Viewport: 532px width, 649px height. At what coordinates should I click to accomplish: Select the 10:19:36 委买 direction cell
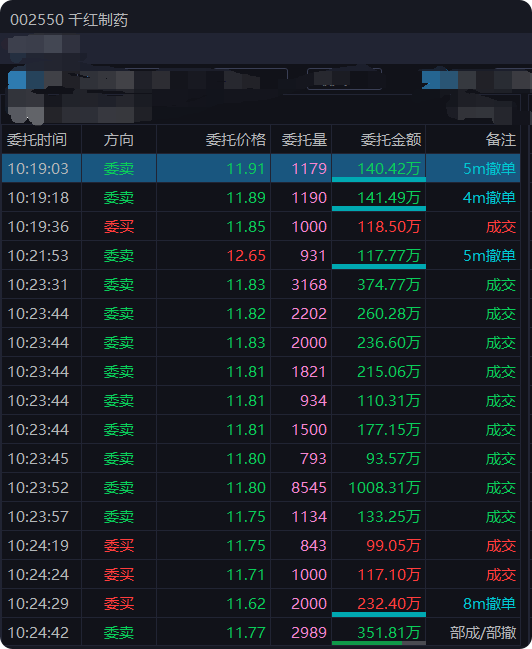coord(119,226)
